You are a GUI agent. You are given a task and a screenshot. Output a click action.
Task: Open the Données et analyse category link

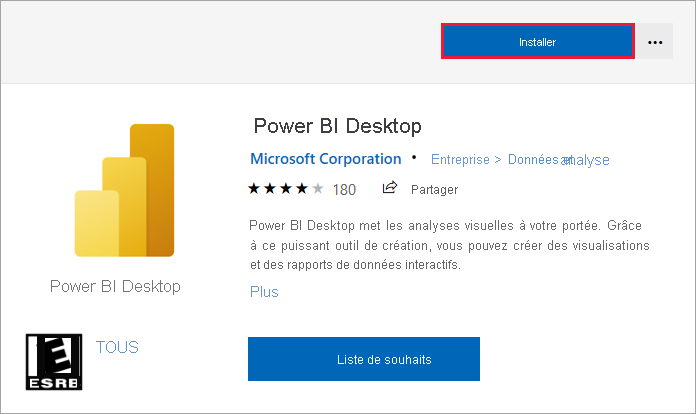coord(558,160)
